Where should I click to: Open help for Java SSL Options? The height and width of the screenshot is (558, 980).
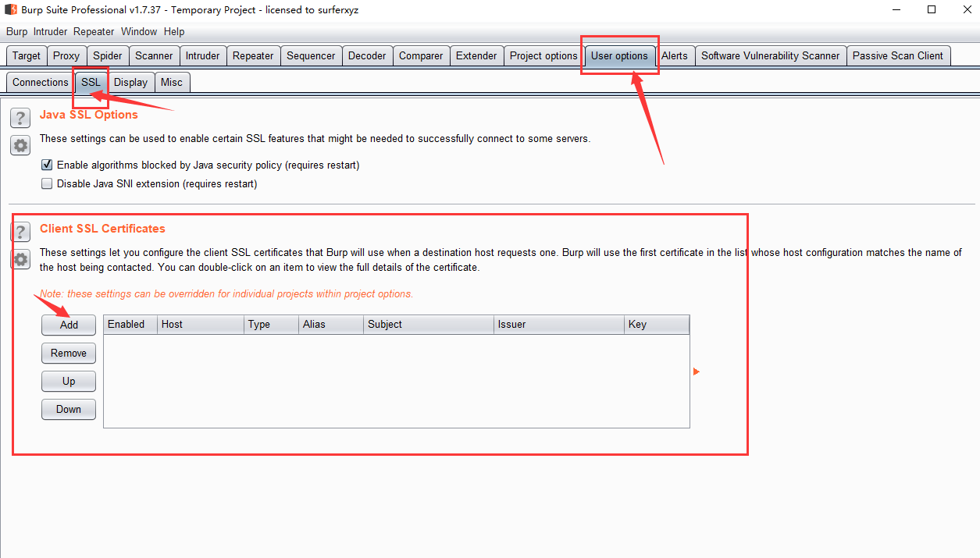(x=20, y=119)
